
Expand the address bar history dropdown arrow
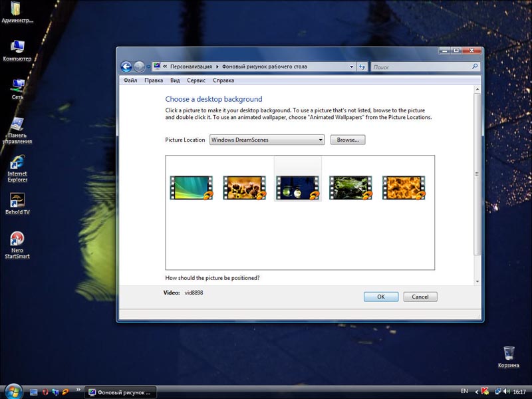coord(352,66)
